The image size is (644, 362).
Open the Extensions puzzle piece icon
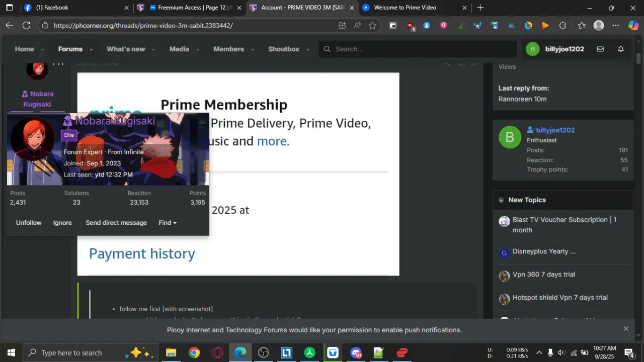[562, 26]
